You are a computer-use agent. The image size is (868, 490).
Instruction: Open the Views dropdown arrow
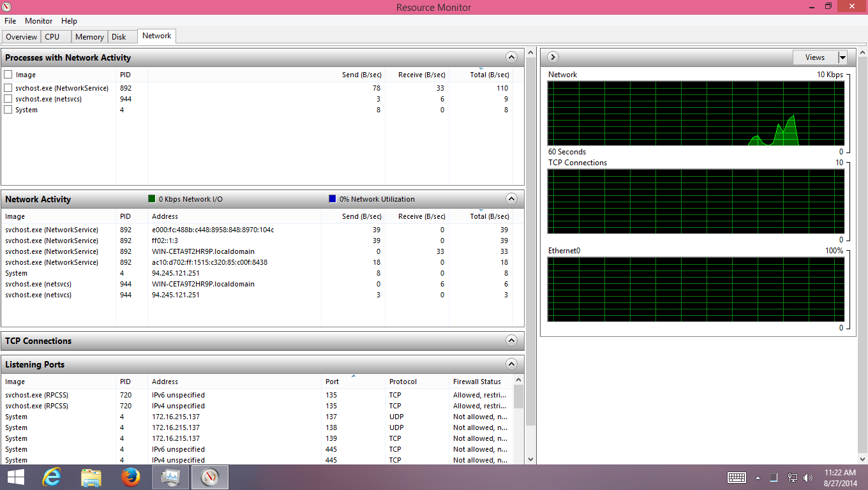click(842, 57)
